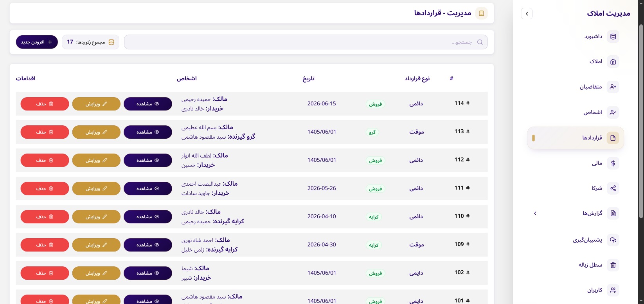The image size is (644, 304).
Task: Click the اشخاص user-check icon
Action: pyautogui.click(x=613, y=112)
